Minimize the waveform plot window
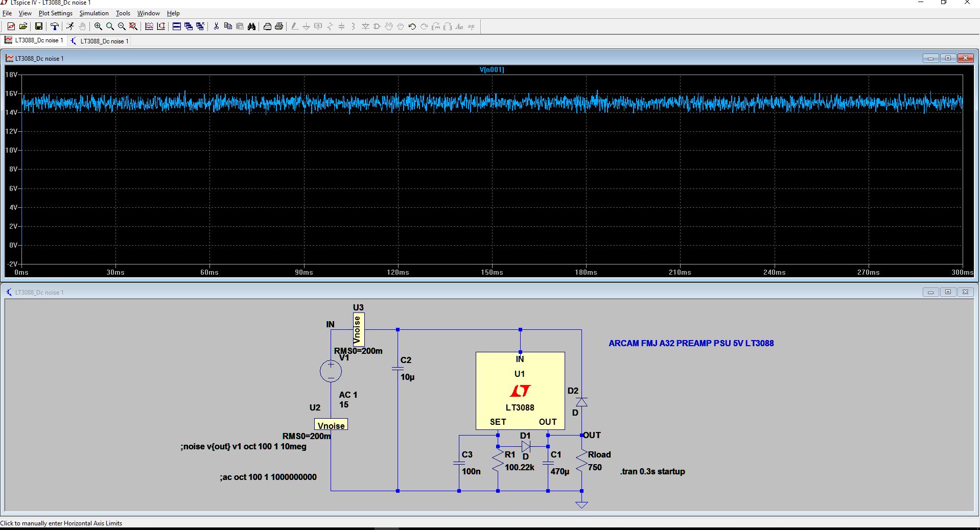Image resolution: width=980 pixels, height=530 pixels. pyautogui.click(x=930, y=58)
